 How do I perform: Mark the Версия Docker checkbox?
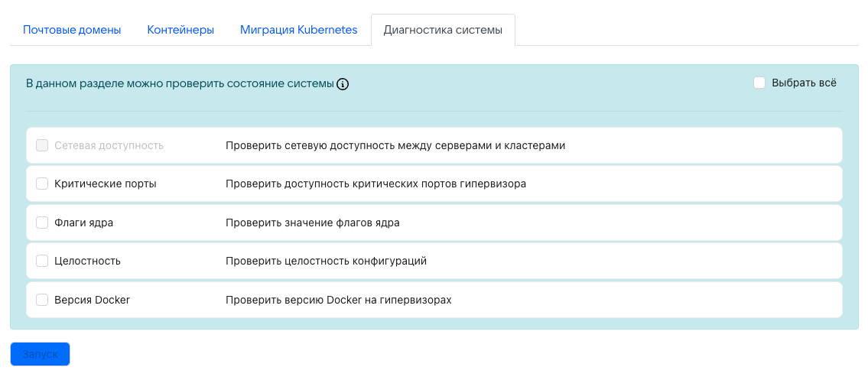click(x=43, y=300)
